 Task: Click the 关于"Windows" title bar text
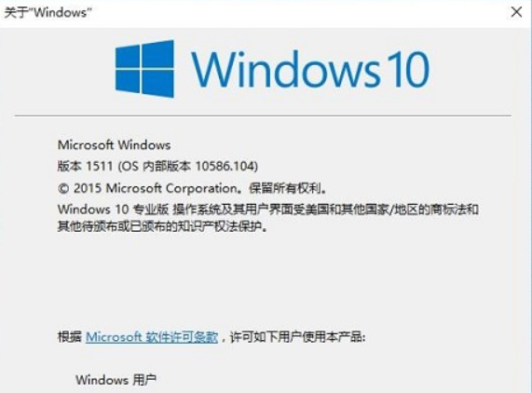48,12
